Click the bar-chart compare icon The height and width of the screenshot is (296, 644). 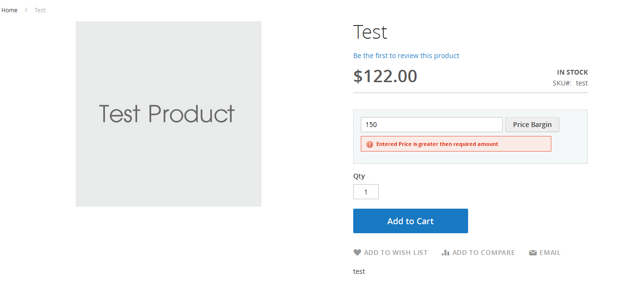coord(445,253)
